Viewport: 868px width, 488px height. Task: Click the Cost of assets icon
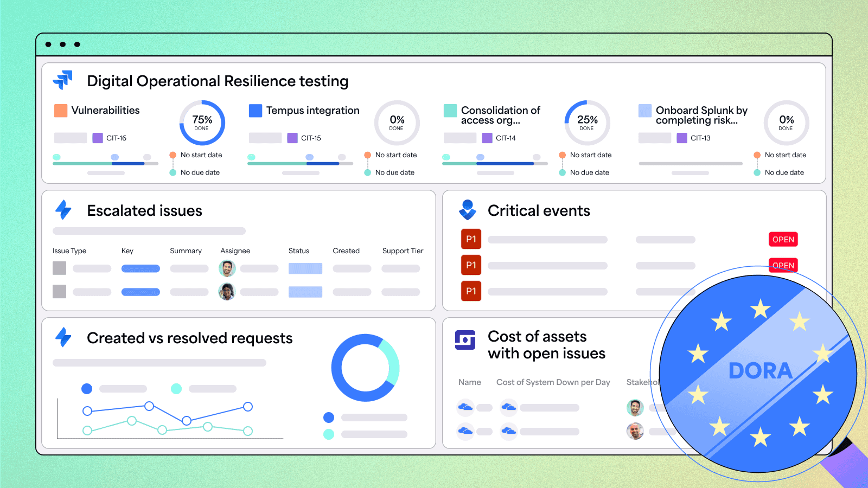click(465, 340)
